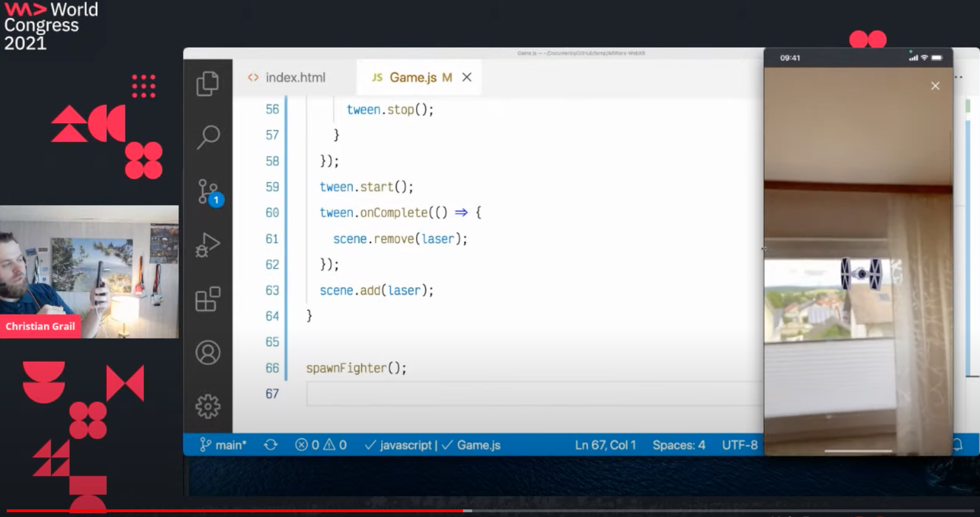
Task: Click the main* branch indicator
Action: coord(223,445)
